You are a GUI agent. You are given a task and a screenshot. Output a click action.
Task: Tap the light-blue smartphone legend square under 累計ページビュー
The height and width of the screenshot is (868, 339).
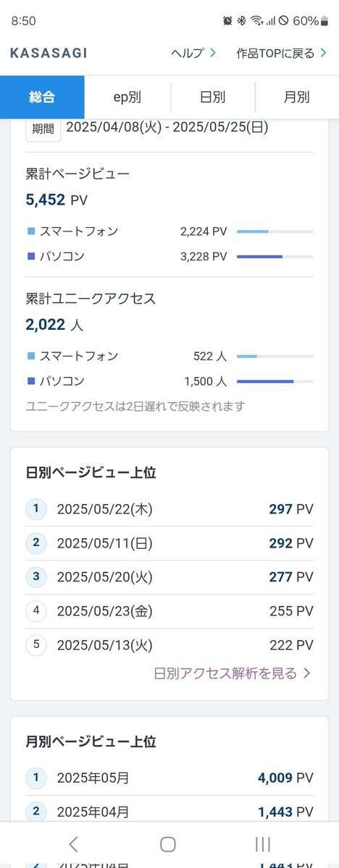tap(30, 231)
